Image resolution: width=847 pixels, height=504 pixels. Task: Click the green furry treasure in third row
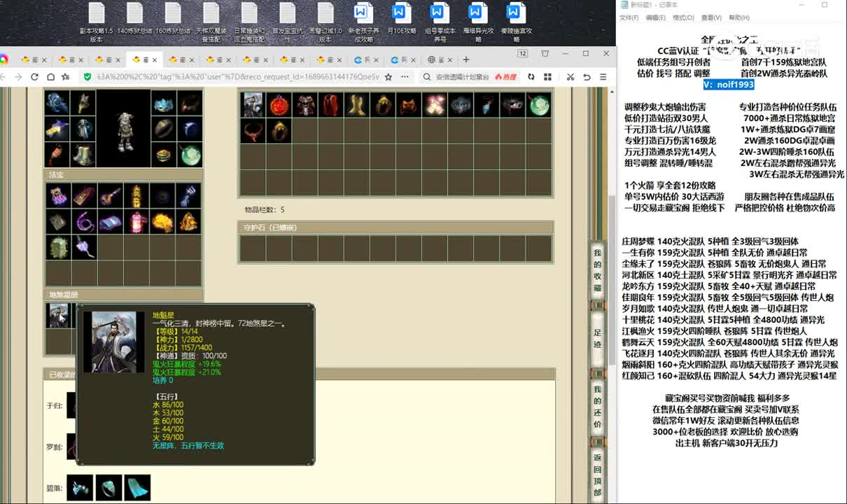coord(58,247)
